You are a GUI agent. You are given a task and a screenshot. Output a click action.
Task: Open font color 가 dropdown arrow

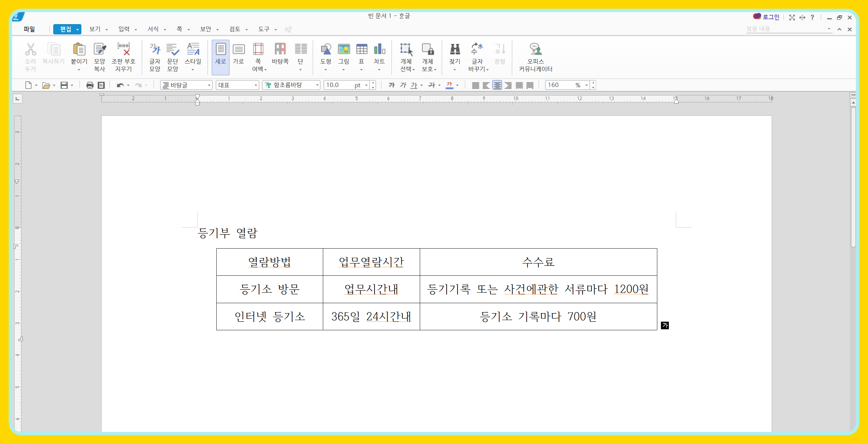pos(457,86)
